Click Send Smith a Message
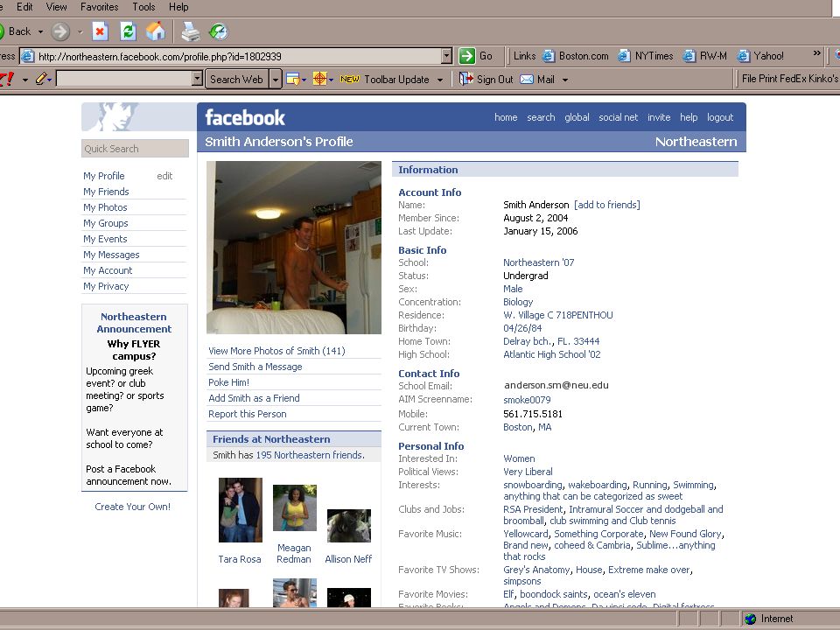Viewport: 840px width, 630px height. pos(255,367)
